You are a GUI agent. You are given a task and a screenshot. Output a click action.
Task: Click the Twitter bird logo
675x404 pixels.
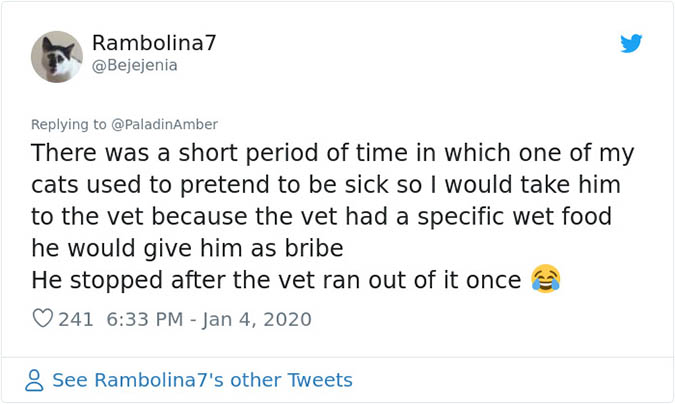(631, 44)
